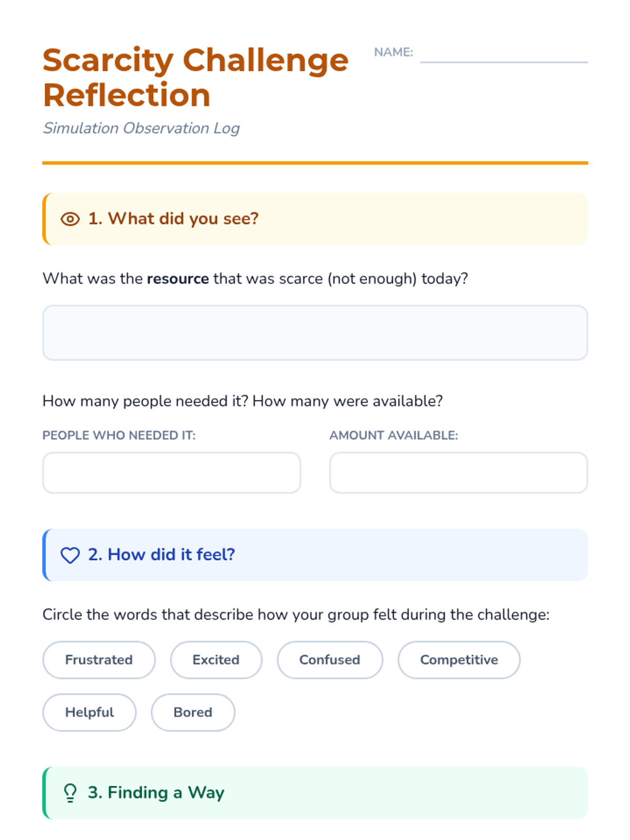Click the bold word 'resource' in question
The width and height of the screenshot is (630, 840).
click(178, 278)
